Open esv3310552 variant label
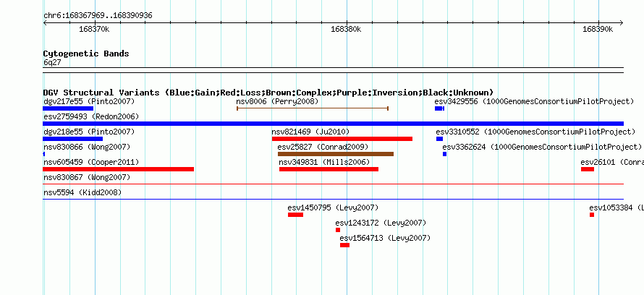The image size is (644, 295). (x=535, y=132)
